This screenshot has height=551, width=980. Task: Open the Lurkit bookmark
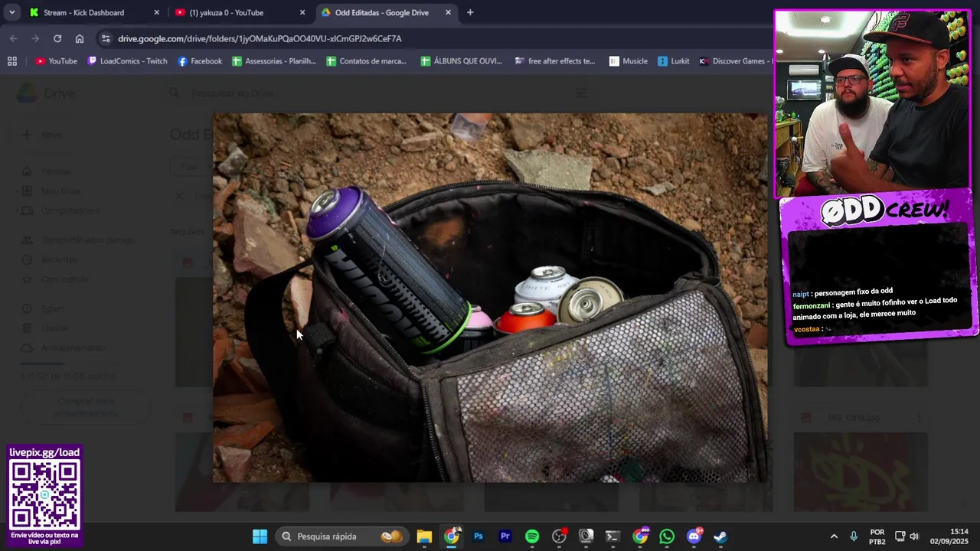pyautogui.click(x=674, y=61)
